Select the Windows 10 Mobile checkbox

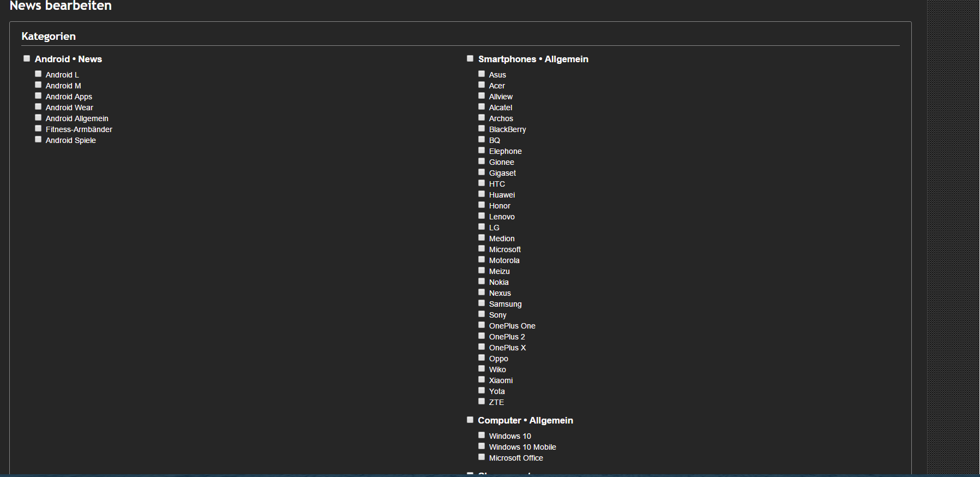(482, 446)
